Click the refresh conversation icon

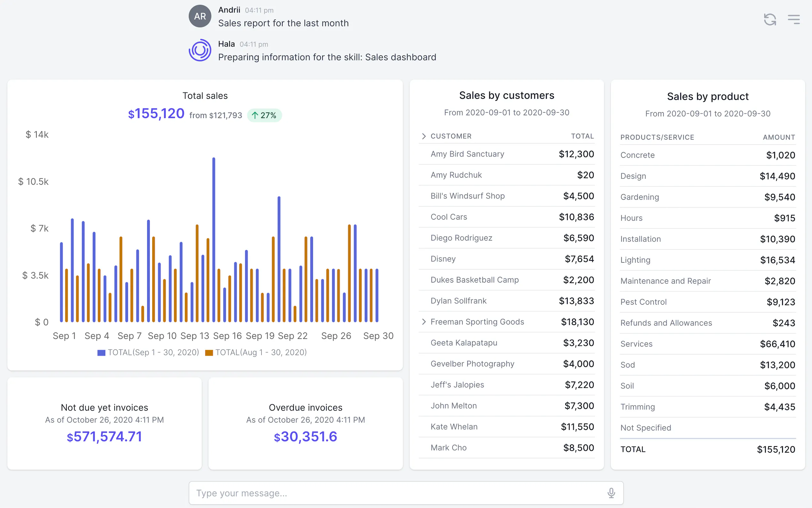770,20
